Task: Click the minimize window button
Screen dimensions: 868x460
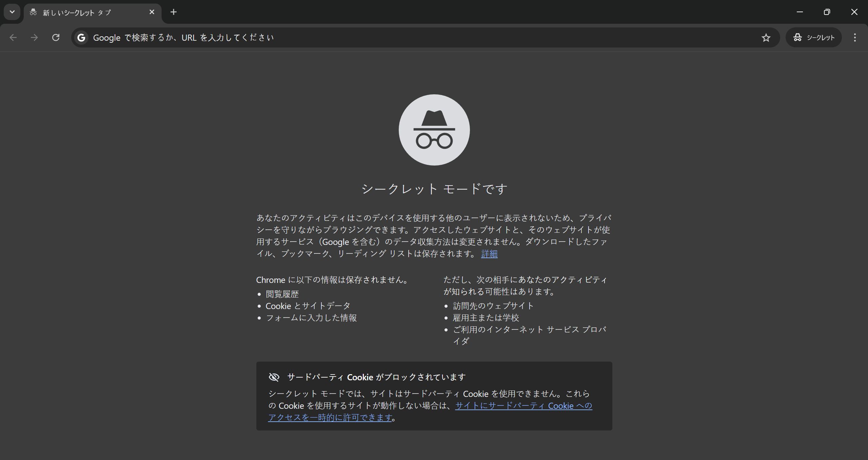Action: (800, 12)
